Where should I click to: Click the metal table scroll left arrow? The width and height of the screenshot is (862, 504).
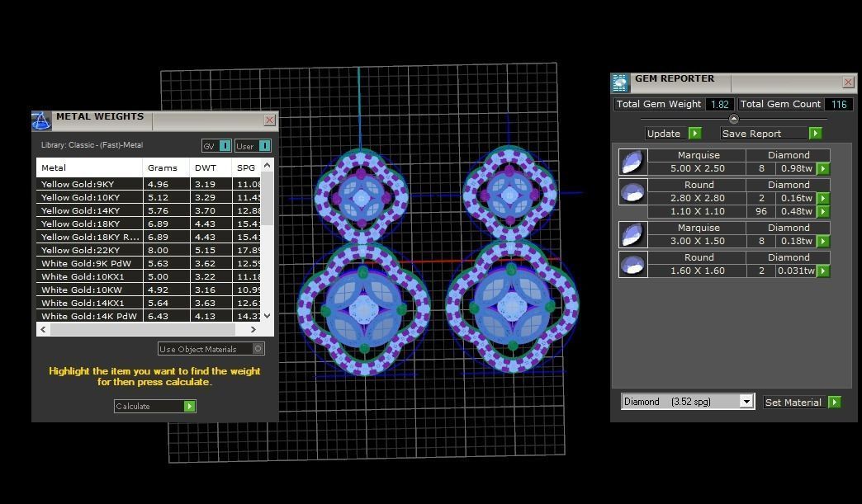44,329
